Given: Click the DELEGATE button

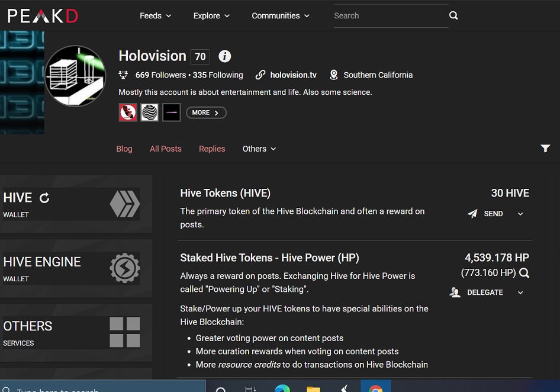Looking at the screenshot, I should pyautogui.click(x=485, y=293).
